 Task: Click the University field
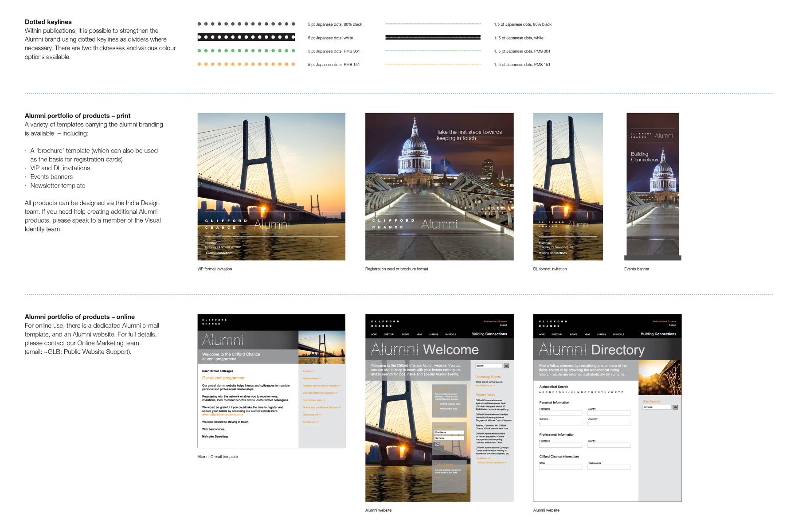(609, 423)
